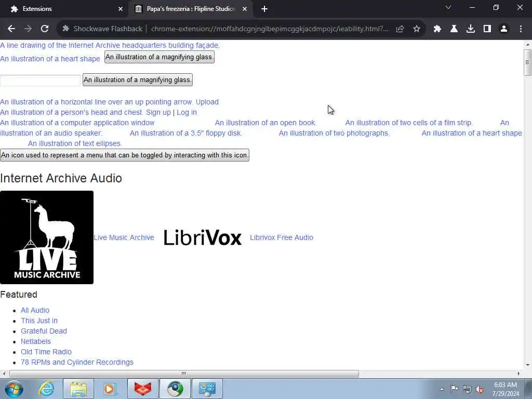
Task: Open a new tab with the plus button
Action: click(264, 9)
